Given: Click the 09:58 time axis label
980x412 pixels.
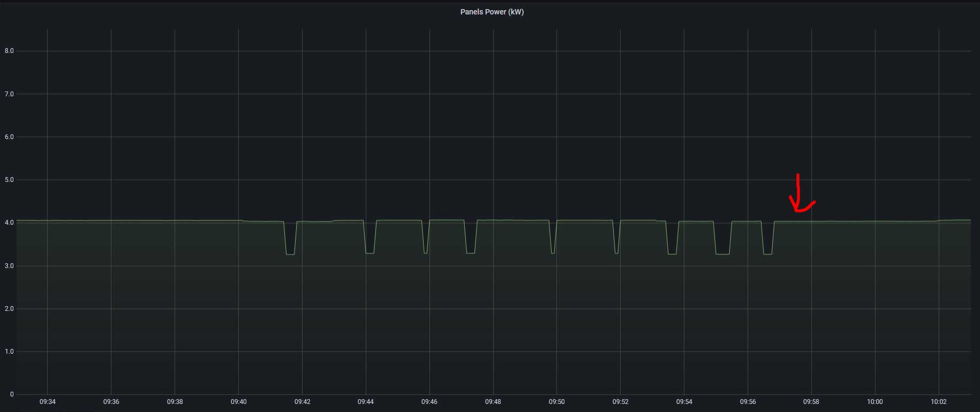Looking at the screenshot, I should (811, 401).
